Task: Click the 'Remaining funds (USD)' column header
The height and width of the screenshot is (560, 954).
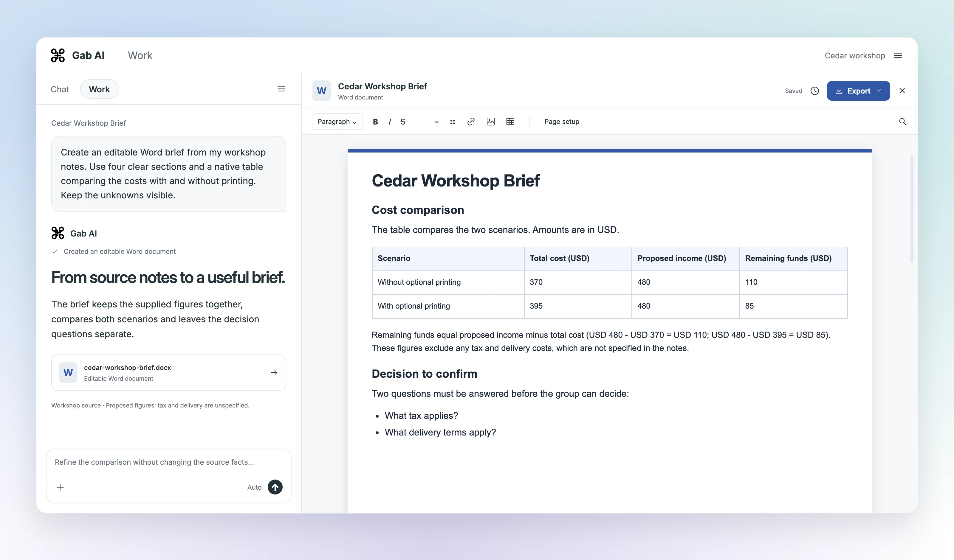Action: pos(794,259)
